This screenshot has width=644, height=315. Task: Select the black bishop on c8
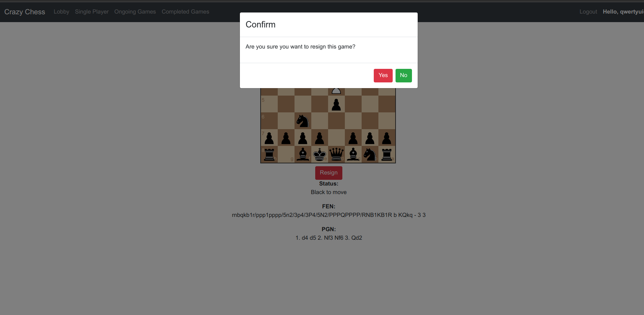(x=353, y=154)
